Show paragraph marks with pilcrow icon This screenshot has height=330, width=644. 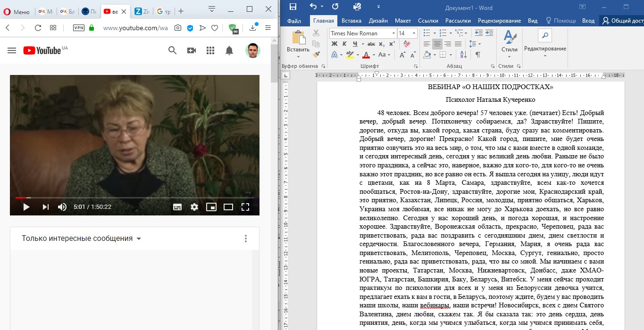pos(478,55)
